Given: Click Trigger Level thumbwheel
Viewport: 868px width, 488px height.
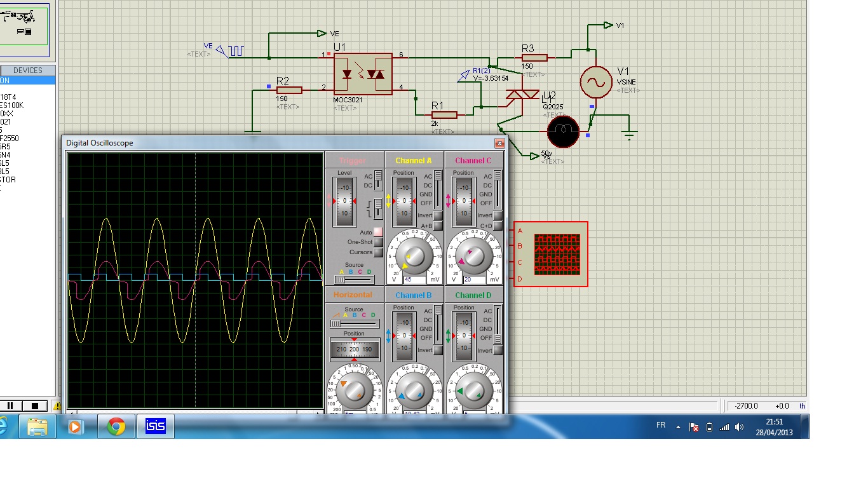Looking at the screenshot, I should point(344,201).
